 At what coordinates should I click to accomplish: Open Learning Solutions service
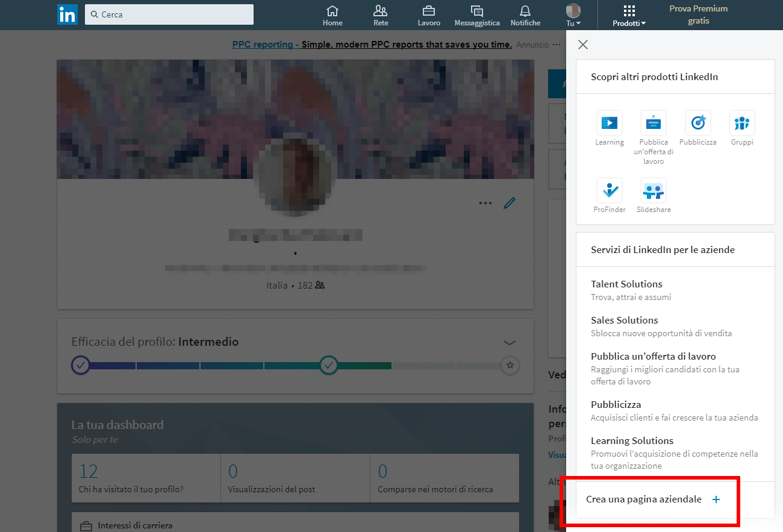click(675, 452)
